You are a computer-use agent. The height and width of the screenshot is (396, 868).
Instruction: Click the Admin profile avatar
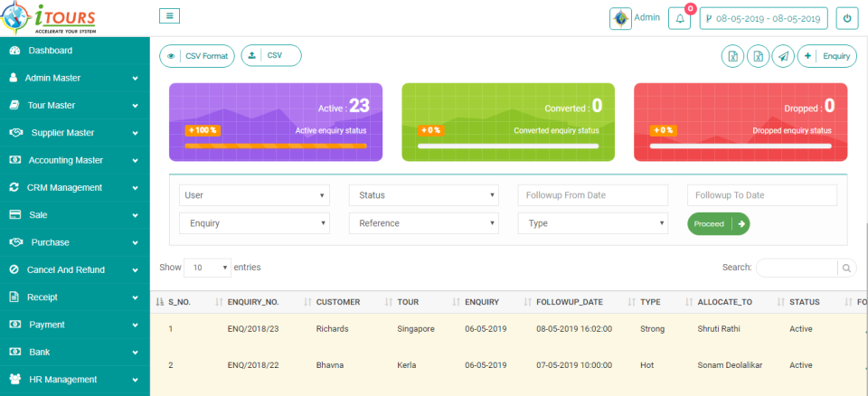(620, 18)
